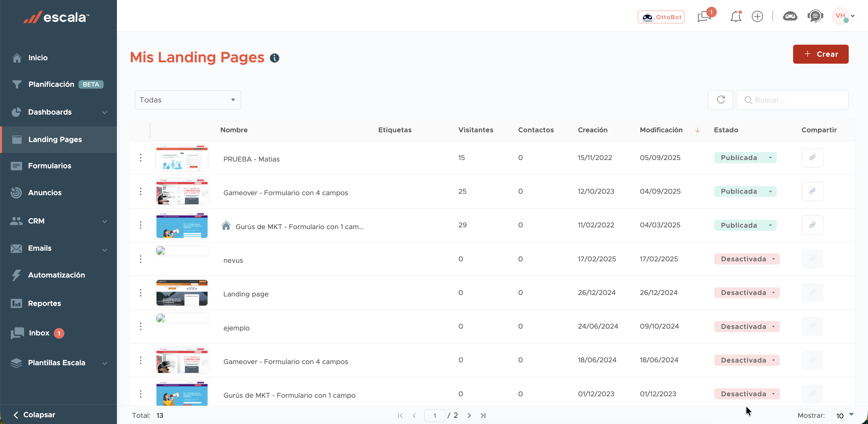Open the game controller icon
This screenshot has width=868, height=424.
[x=789, y=17]
